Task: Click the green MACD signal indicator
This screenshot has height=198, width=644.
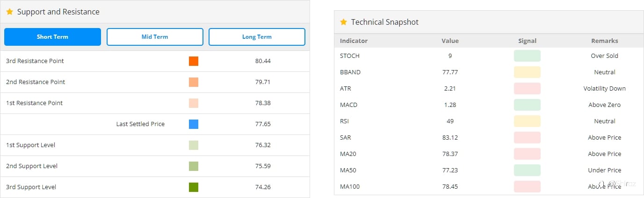Action: (527, 105)
